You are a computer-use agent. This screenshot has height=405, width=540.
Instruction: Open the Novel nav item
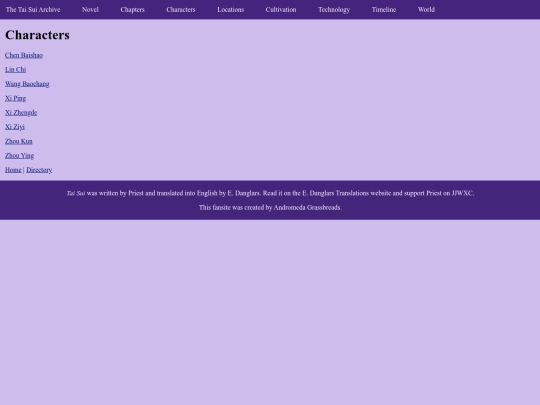coord(90,10)
